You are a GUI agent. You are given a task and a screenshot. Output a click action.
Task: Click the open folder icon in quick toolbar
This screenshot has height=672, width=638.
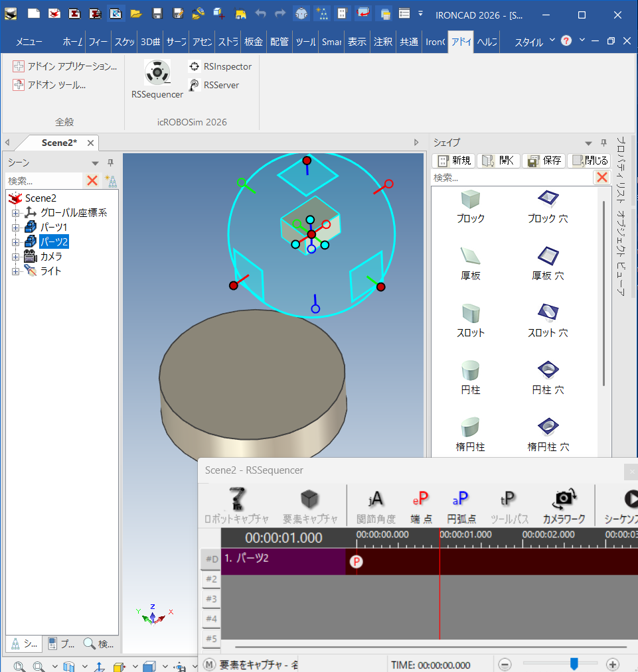point(136,14)
